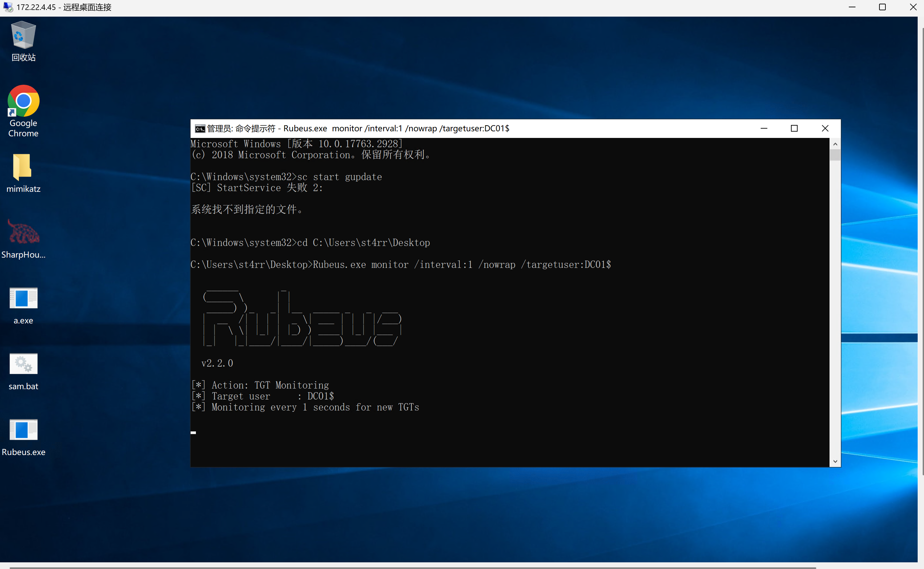Click the Microsoft Corporation copyright line

pyautogui.click(x=311, y=155)
